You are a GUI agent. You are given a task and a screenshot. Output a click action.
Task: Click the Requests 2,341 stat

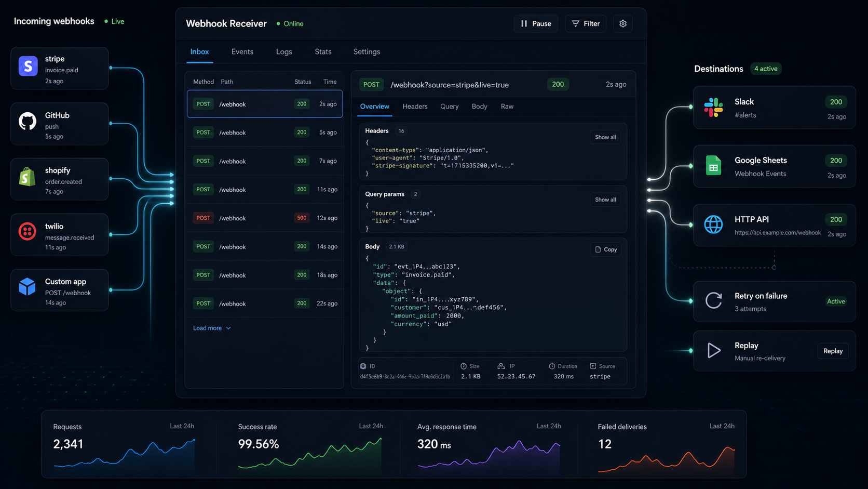68,444
